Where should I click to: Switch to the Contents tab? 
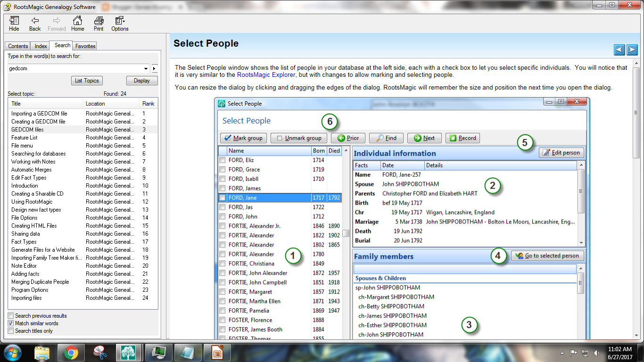(18, 46)
